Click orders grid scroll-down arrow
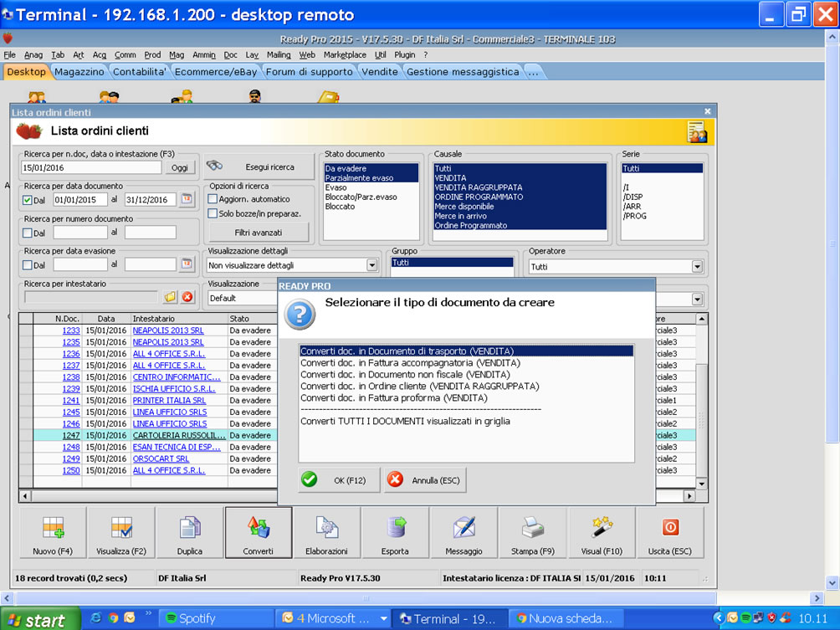 [701, 484]
